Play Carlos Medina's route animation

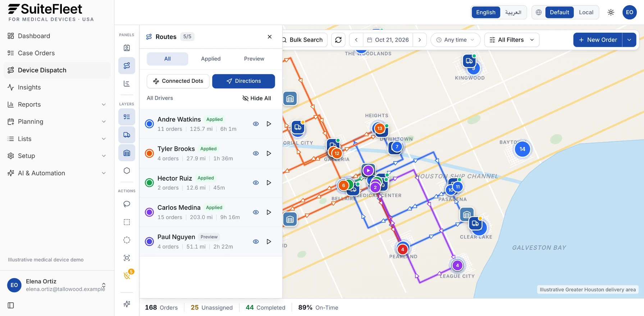point(269,212)
